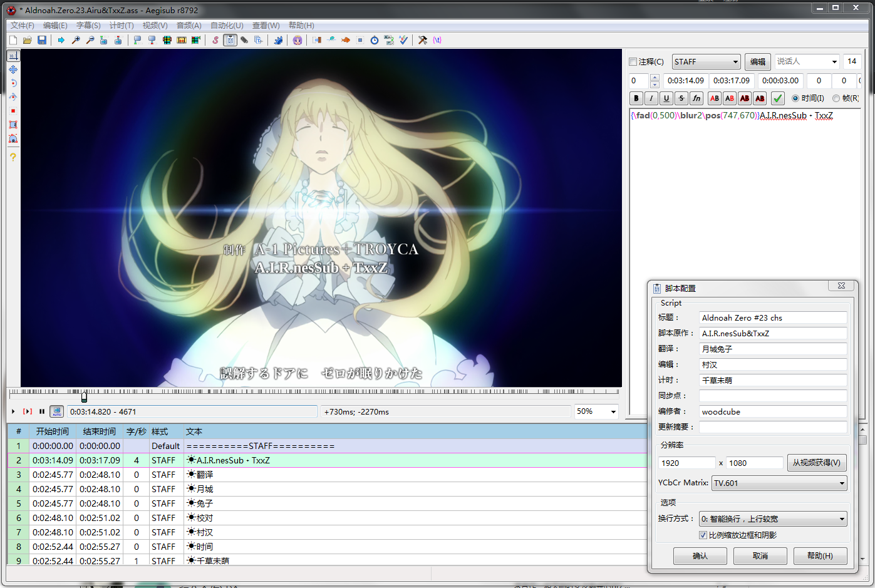This screenshot has height=588, width=875.
Task: Open the Spell Checker icon
Action: coord(403,40)
